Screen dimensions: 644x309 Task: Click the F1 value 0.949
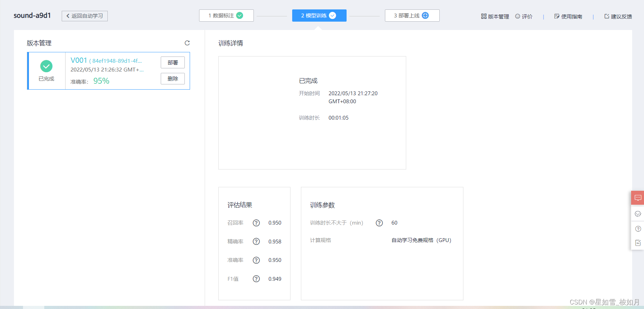click(275, 279)
